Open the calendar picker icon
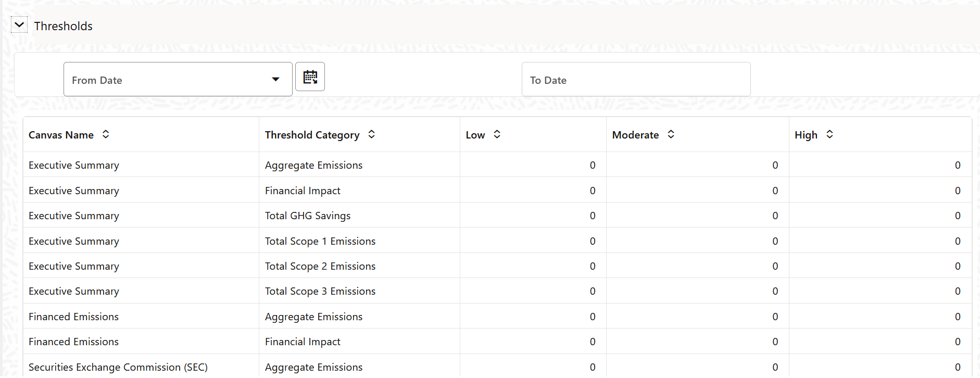The height and width of the screenshot is (378, 980). point(310,77)
